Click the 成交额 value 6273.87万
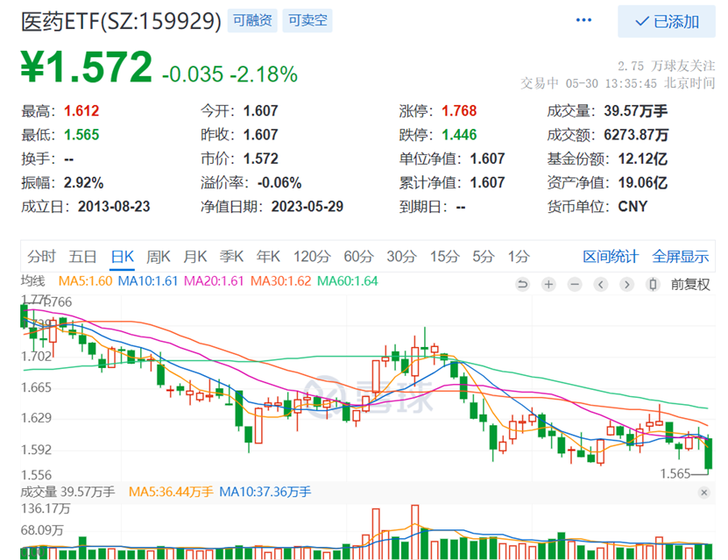The height and width of the screenshot is (560, 728). (636, 135)
